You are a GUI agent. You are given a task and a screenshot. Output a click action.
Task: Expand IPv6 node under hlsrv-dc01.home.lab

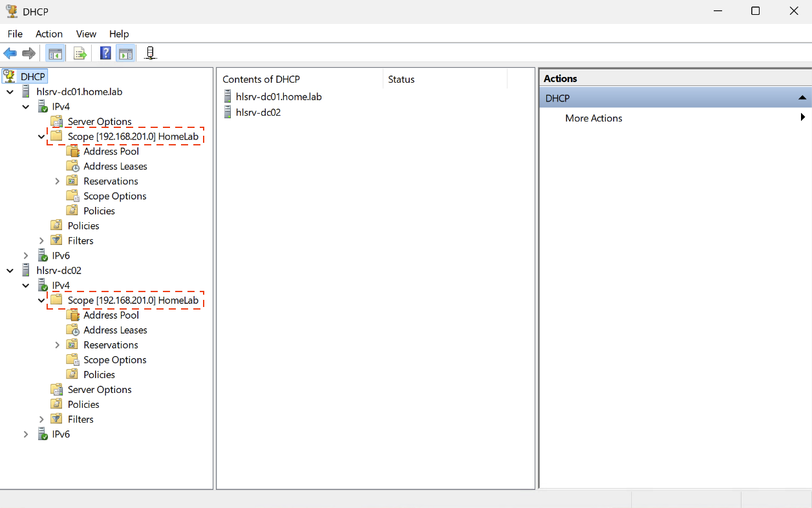coord(27,256)
